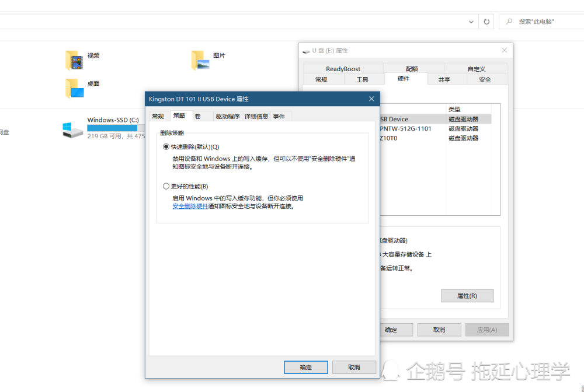The height and width of the screenshot is (392, 584).
Task: Click the 桌面 folder label
Action: coord(93,83)
